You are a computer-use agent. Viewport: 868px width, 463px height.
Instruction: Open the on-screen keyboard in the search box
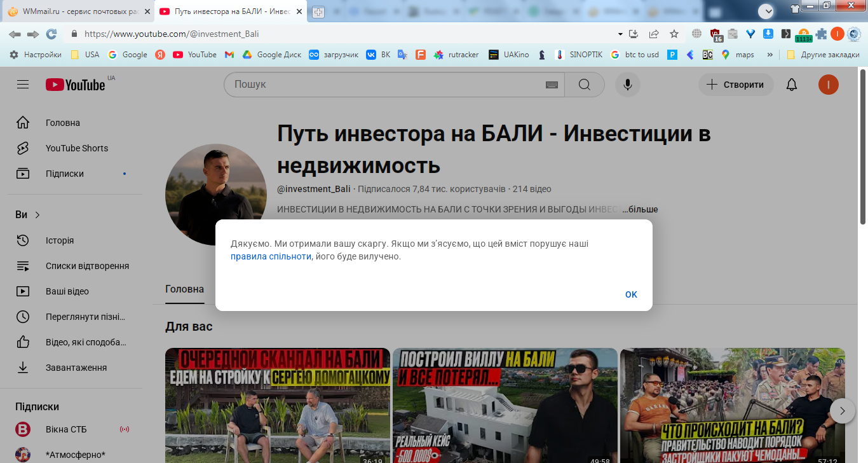tap(552, 85)
